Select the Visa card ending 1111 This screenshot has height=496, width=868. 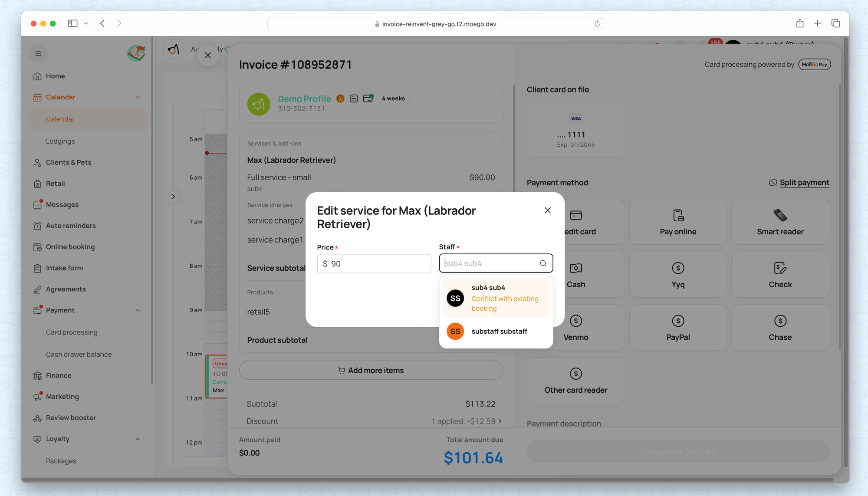coord(575,130)
